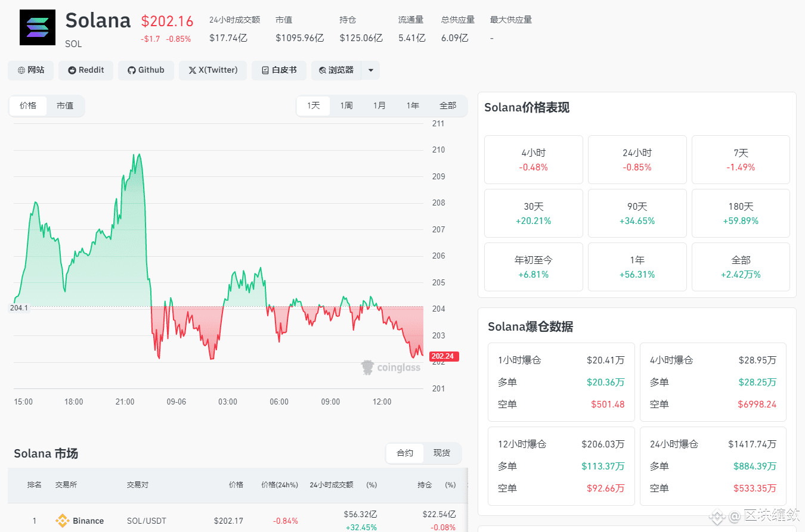Click the 交易所 column header
The height and width of the screenshot is (532, 805).
tap(66, 485)
